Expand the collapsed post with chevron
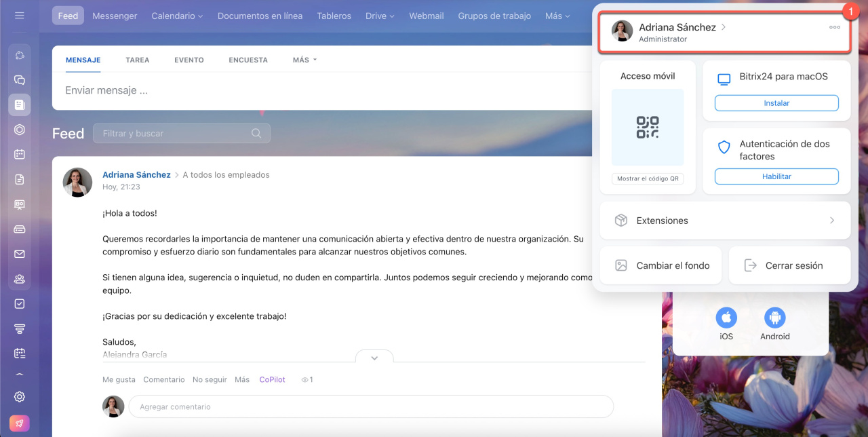The image size is (868, 437). (374, 358)
